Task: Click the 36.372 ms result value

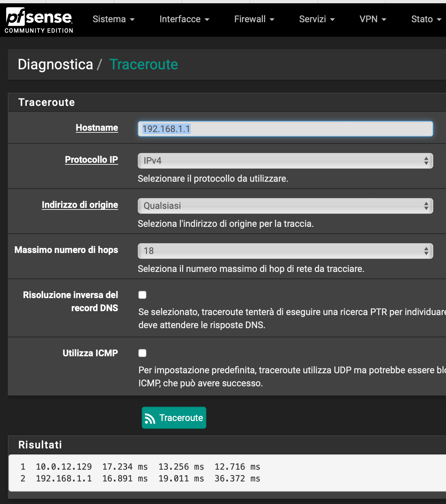Action: coord(237,479)
